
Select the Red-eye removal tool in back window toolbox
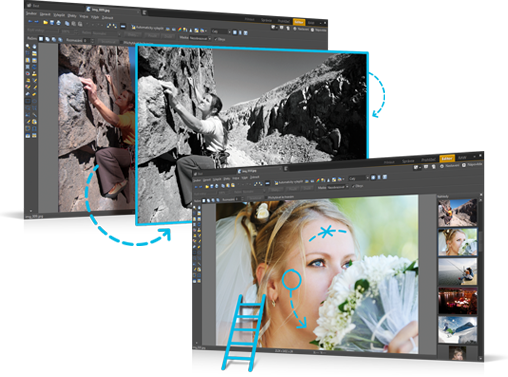tap(28, 74)
